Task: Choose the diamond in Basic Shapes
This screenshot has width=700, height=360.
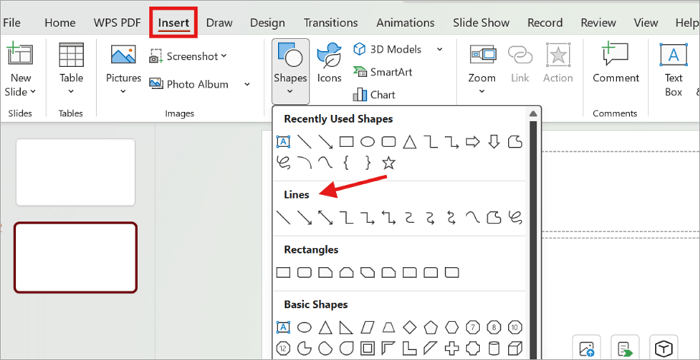Action: click(409, 327)
